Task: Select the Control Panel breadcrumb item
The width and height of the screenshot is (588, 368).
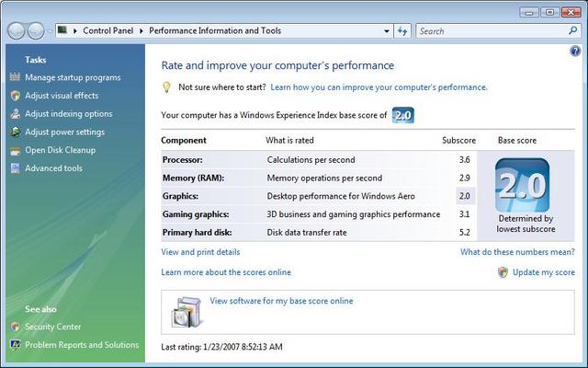Action: click(108, 30)
